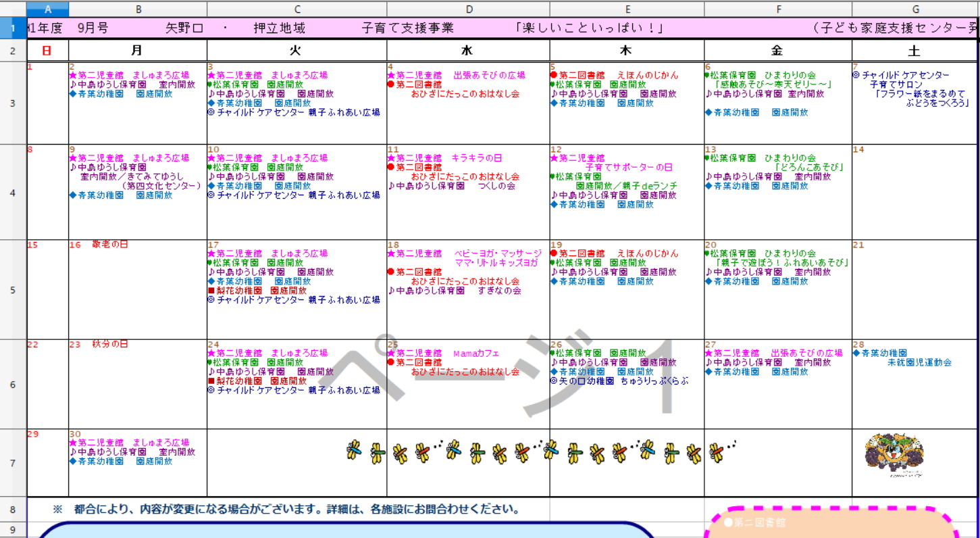Select day 12 cell with 子育てサポーターの日
This screenshot has height=538, width=980.
[627, 192]
